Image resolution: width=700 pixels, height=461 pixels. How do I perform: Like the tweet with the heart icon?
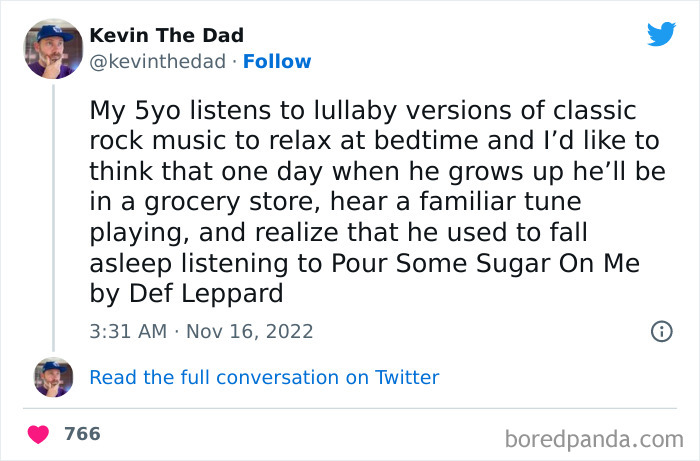[x=40, y=434]
